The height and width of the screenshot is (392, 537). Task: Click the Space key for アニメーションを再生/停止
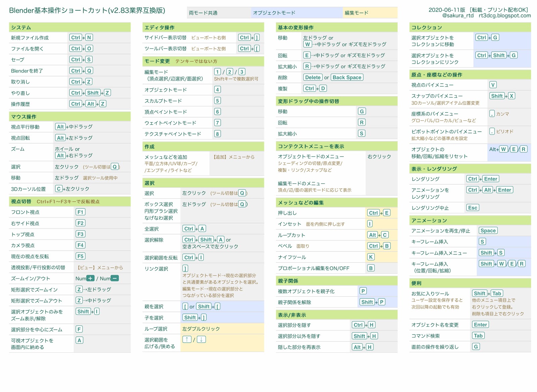click(488, 231)
